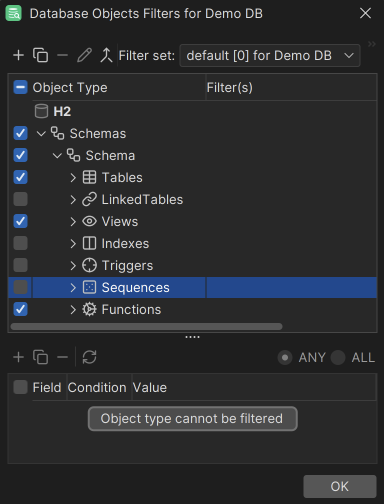The image size is (384, 504).
Task: Click the horizontal scrollbar of object tree
Action: pyautogui.click(x=146, y=326)
